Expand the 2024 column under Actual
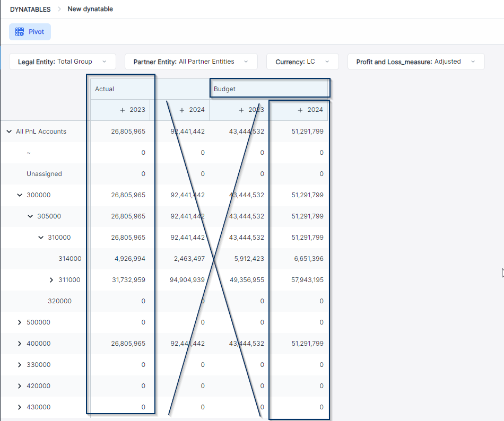The image size is (504, 421). click(182, 110)
